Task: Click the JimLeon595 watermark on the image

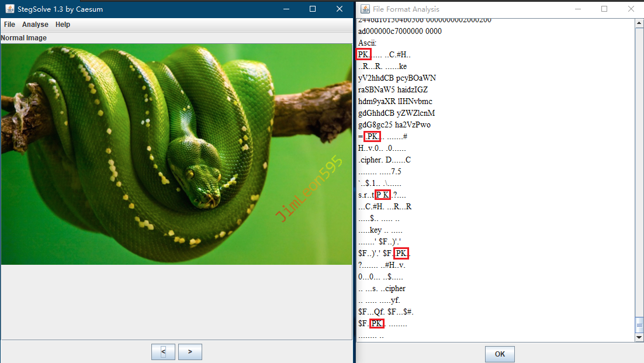Action: tap(309, 188)
